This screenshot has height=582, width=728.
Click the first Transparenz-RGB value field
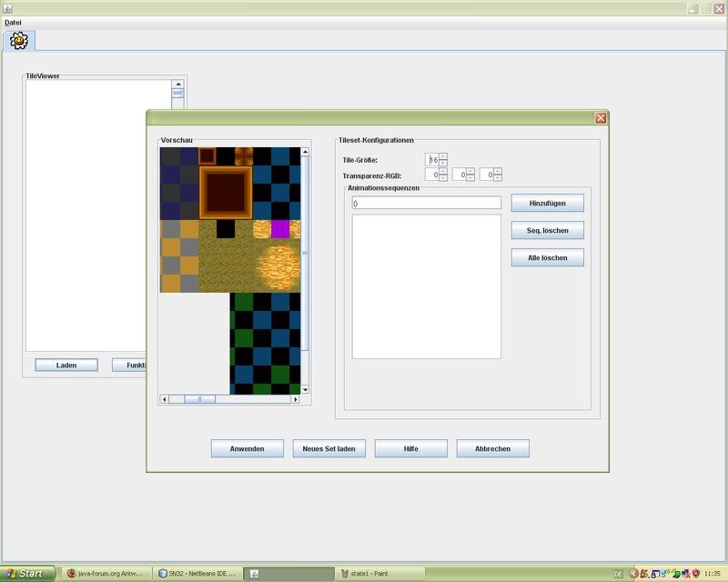pos(432,175)
